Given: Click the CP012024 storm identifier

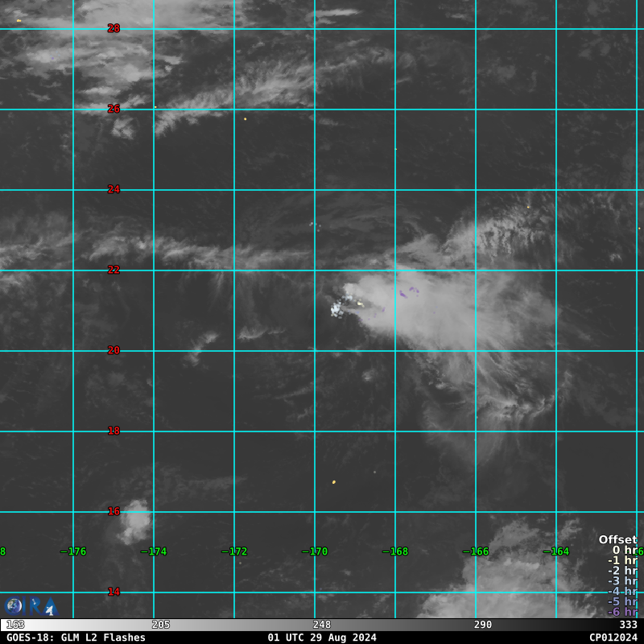Looking at the screenshot, I should [x=613, y=638].
